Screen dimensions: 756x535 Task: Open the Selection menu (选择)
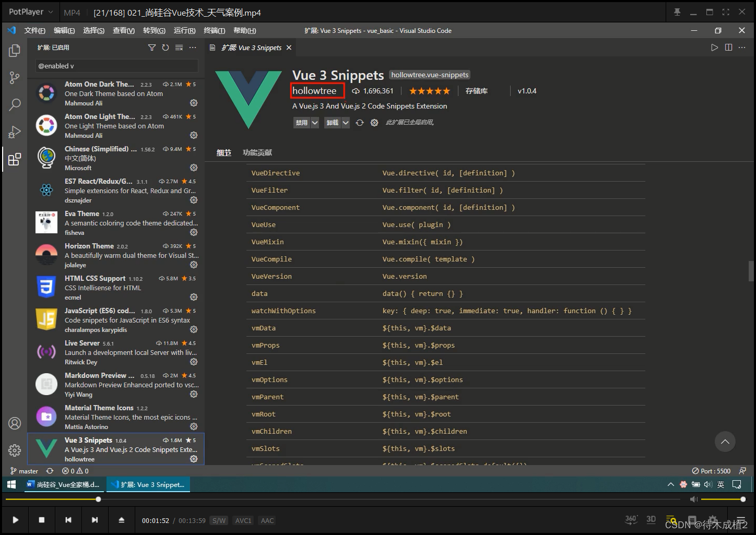94,30
